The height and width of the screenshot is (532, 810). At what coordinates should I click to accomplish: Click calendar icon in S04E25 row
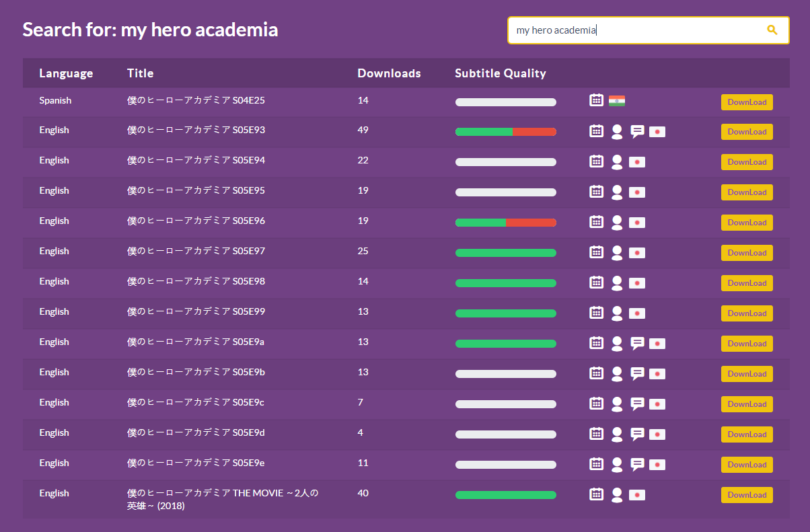[596, 100]
